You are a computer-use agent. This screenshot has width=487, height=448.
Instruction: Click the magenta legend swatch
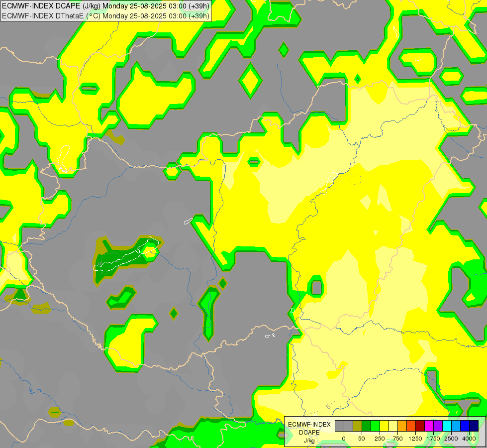click(x=429, y=426)
